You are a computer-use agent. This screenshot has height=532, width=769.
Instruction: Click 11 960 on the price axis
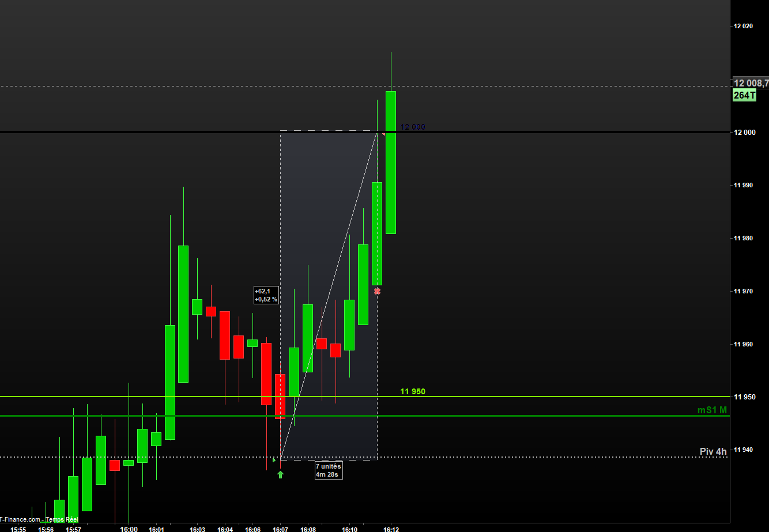[742, 344]
